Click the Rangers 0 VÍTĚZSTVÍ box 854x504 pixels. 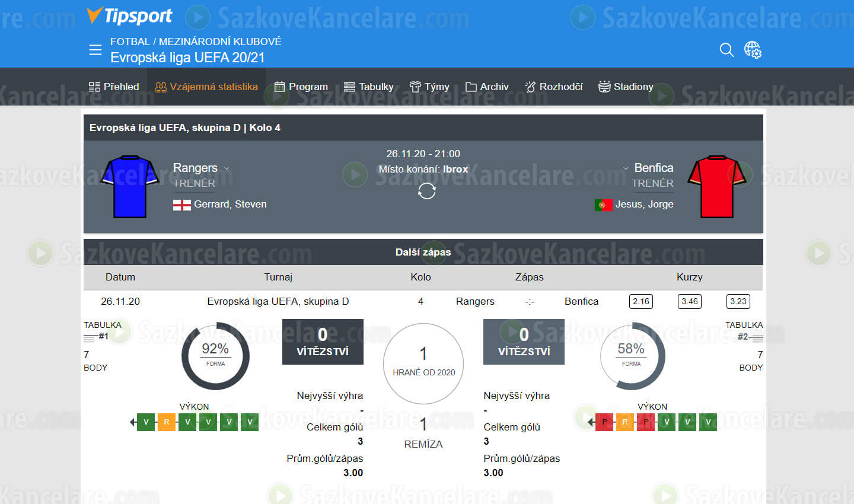(x=323, y=342)
